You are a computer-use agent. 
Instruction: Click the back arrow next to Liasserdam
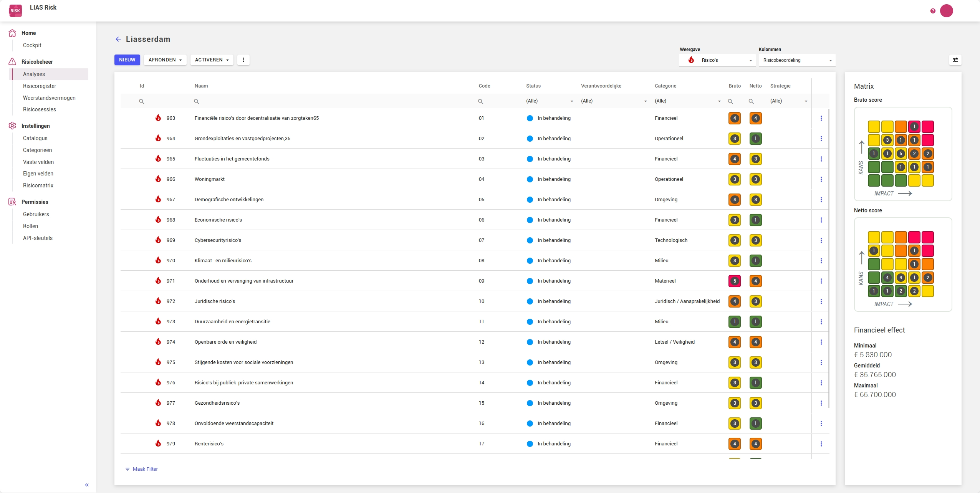(x=118, y=39)
